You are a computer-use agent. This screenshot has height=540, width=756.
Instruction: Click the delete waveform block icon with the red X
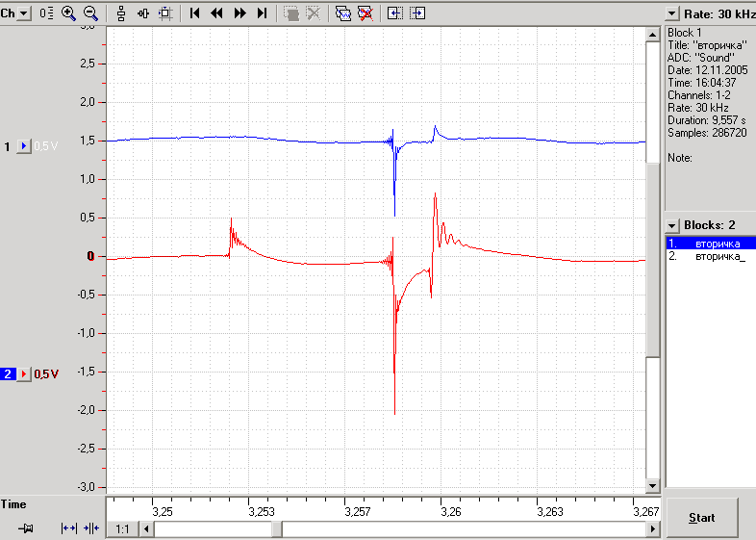tap(365, 13)
